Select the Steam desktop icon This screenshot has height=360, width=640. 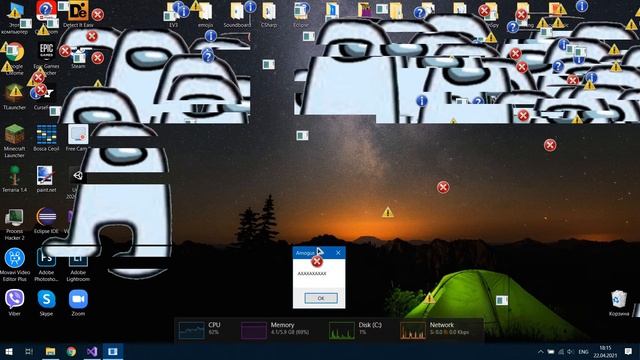pyautogui.click(x=78, y=58)
